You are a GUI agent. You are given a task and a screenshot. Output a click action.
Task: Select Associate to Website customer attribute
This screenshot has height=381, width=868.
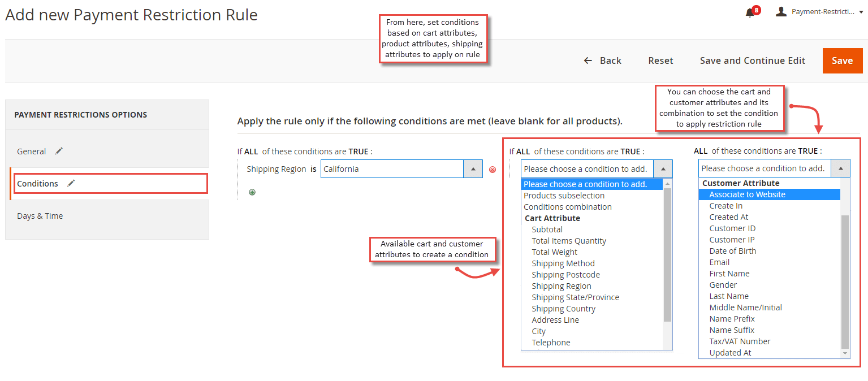(x=748, y=194)
